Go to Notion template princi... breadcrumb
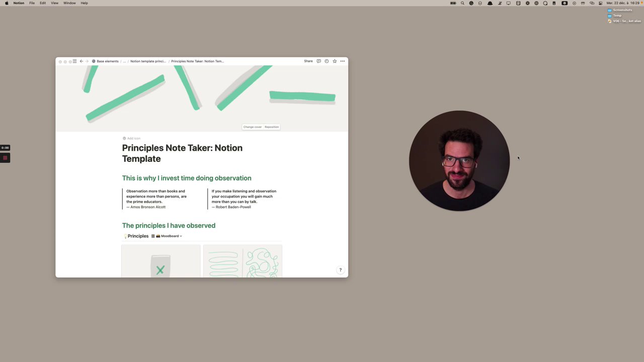The width and height of the screenshot is (644, 362). [x=148, y=61]
